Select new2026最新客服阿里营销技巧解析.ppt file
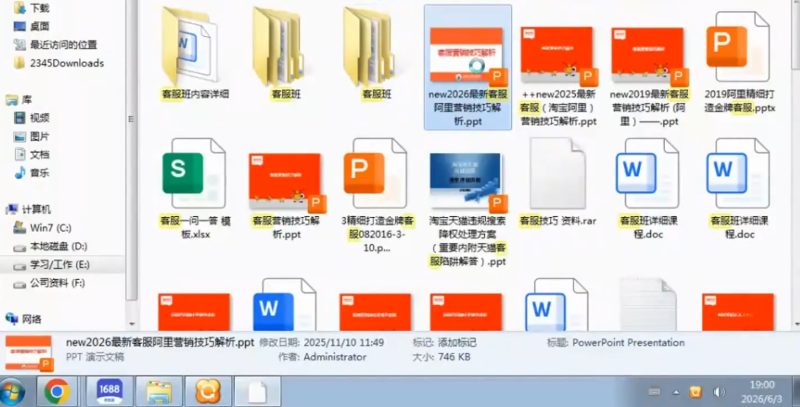This screenshot has height=407, width=800. click(x=468, y=67)
